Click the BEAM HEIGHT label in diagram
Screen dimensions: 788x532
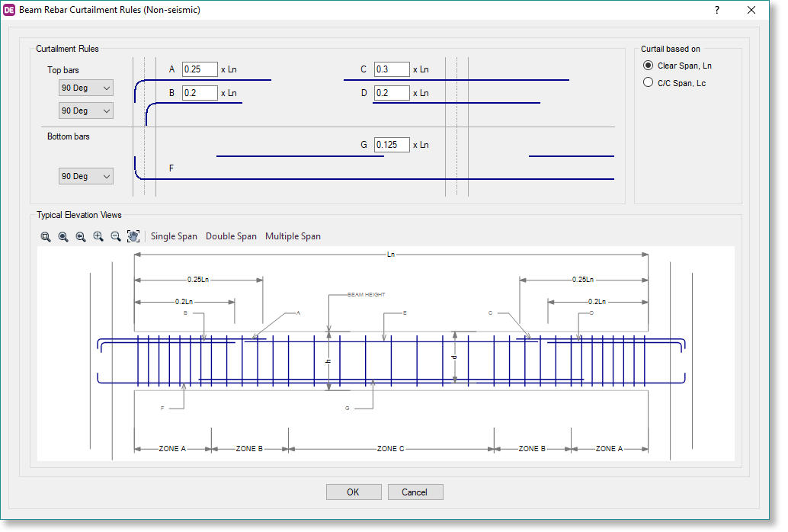point(367,295)
